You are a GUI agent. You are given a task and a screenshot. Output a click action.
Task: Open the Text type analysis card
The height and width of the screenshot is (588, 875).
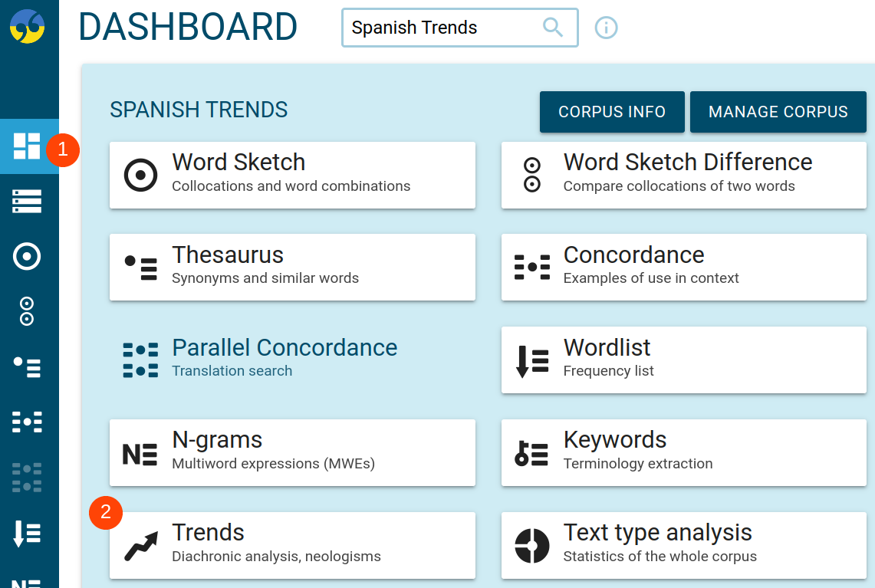(x=683, y=545)
